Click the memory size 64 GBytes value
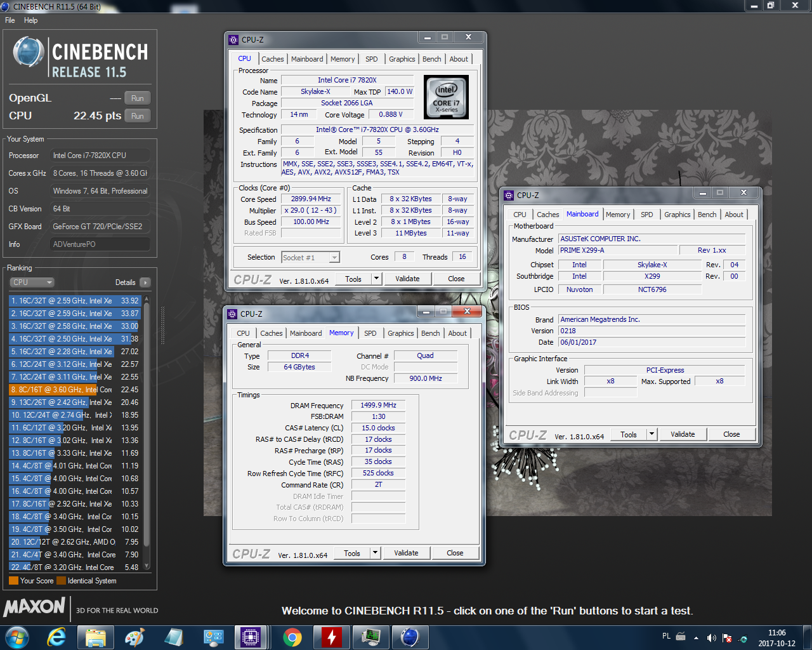812x650 pixels. pos(299,367)
